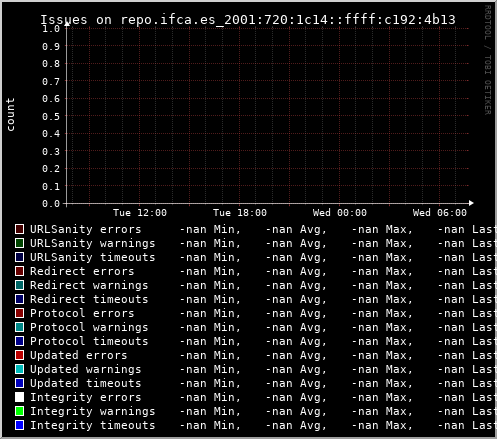Viewport: 497px width, 439px height.
Task: Click the URLSanity warnings green swatch
Action: 19,243
